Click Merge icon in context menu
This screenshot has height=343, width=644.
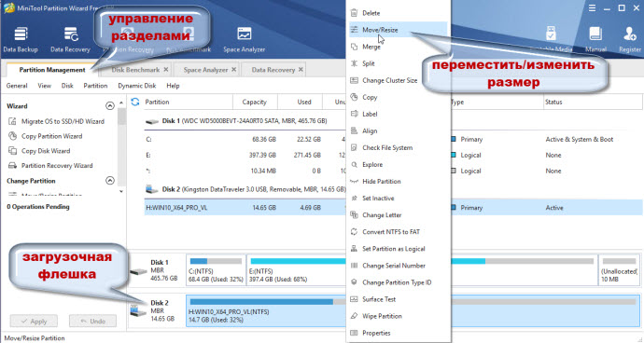(x=354, y=47)
